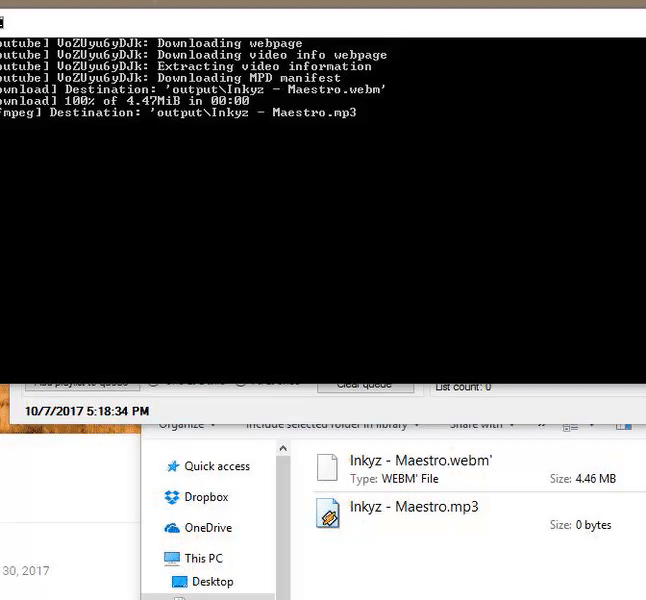Open Quick access in navigation pane
The image size is (646, 600).
pos(217,466)
